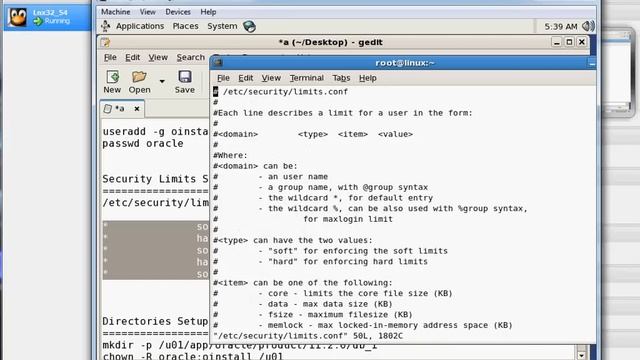Click the GNOME foot logo in panel

click(105, 26)
